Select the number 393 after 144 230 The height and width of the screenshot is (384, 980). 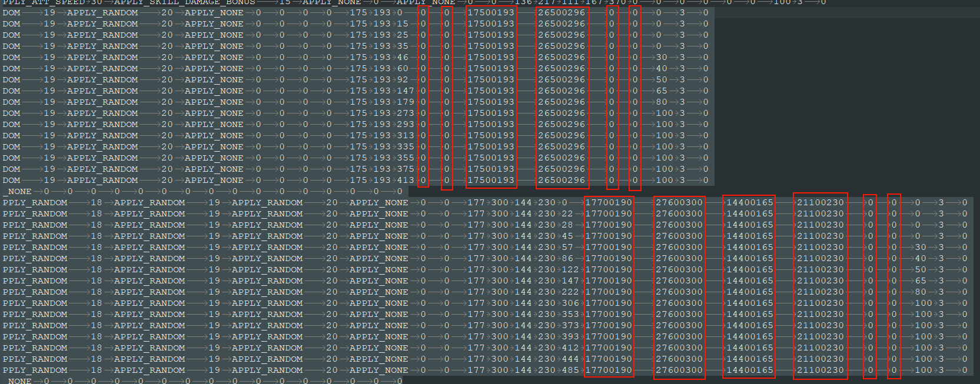click(570, 337)
